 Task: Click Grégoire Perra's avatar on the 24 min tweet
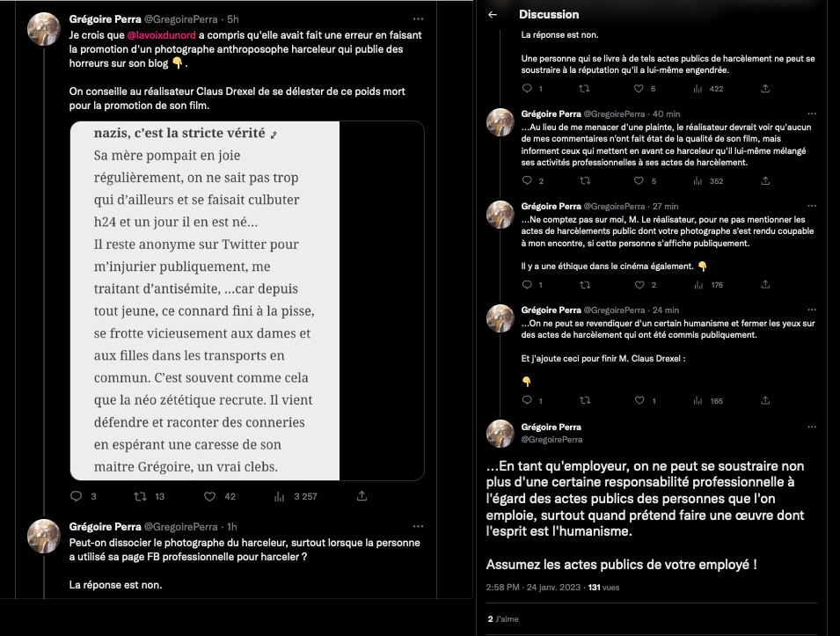tap(500, 318)
